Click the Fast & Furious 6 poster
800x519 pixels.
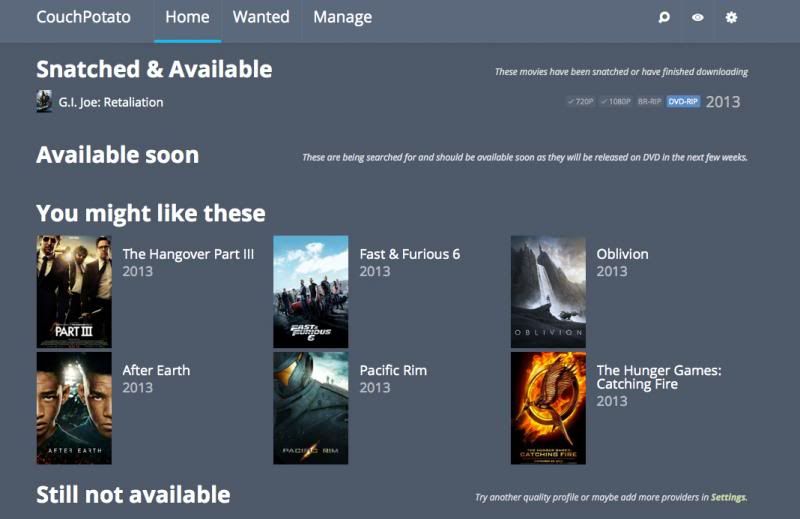click(x=311, y=292)
